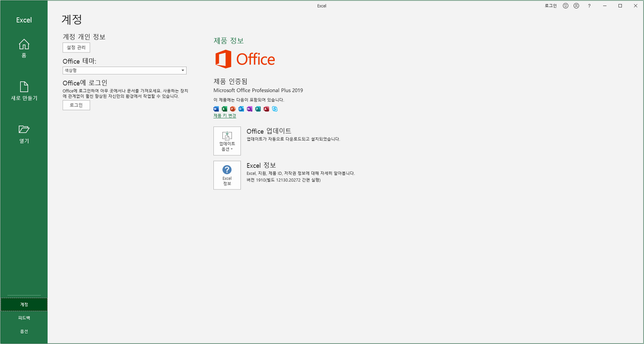Send a frown feedback face

(576, 6)
